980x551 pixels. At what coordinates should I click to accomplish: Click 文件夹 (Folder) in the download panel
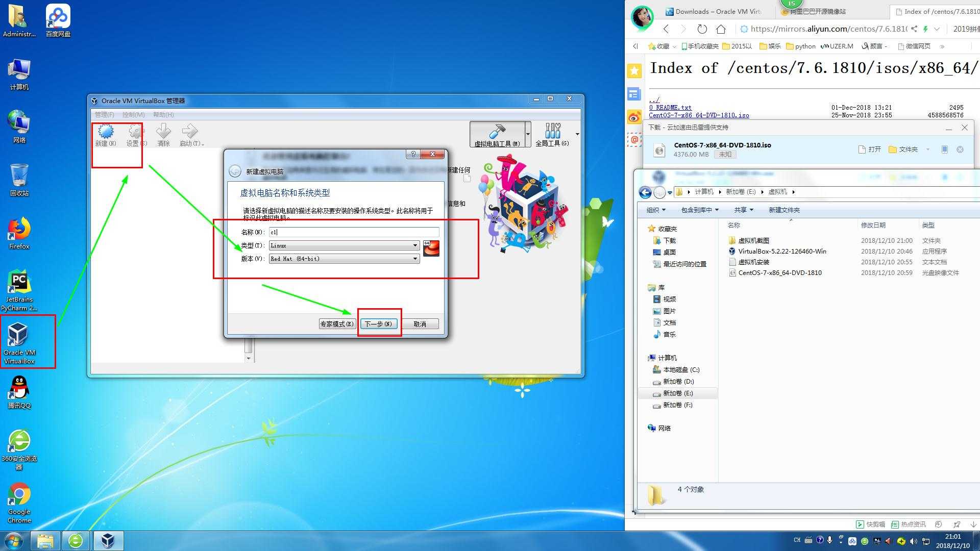click(903, 149)
